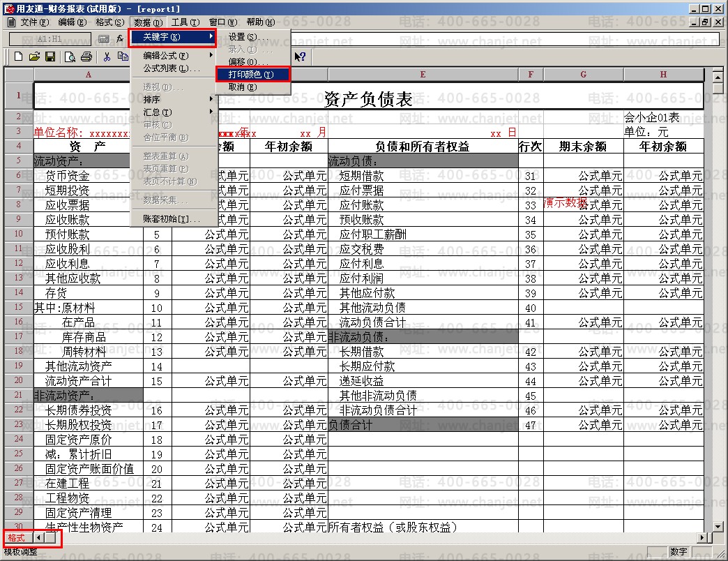Click the 应付职工薪酬 cell

423,234
